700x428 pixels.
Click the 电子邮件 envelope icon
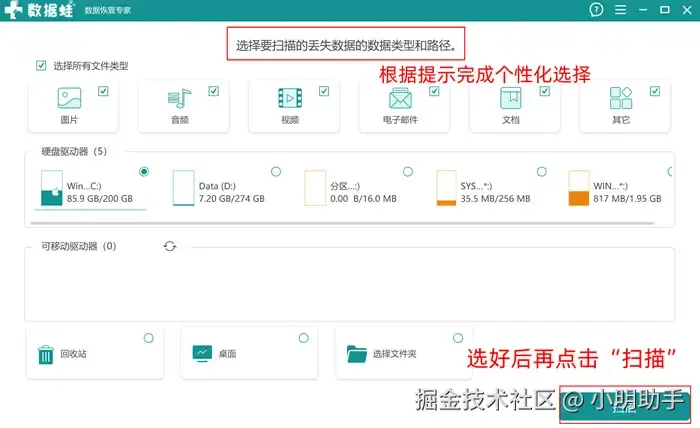coord(400,98)
